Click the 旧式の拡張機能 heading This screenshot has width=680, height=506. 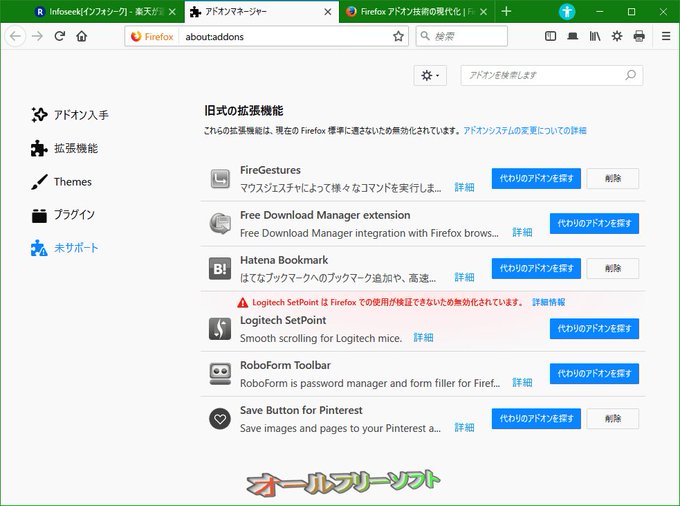[x=244, y=111]
